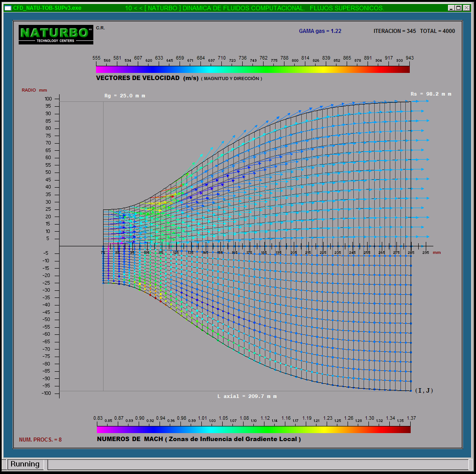
Task: Click the RADIO mm axis title
Action: (34, 90)
